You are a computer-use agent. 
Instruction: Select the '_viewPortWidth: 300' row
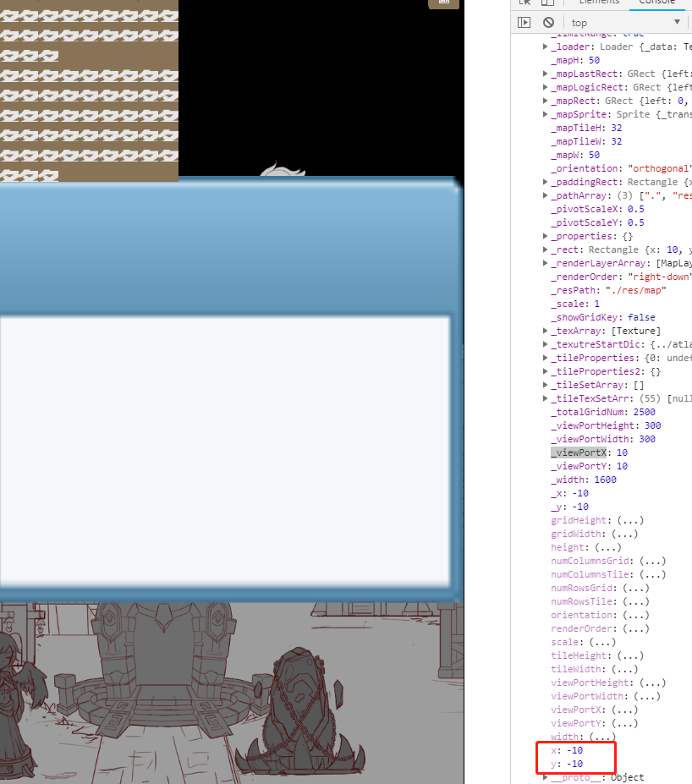click(x=603, y=438)
